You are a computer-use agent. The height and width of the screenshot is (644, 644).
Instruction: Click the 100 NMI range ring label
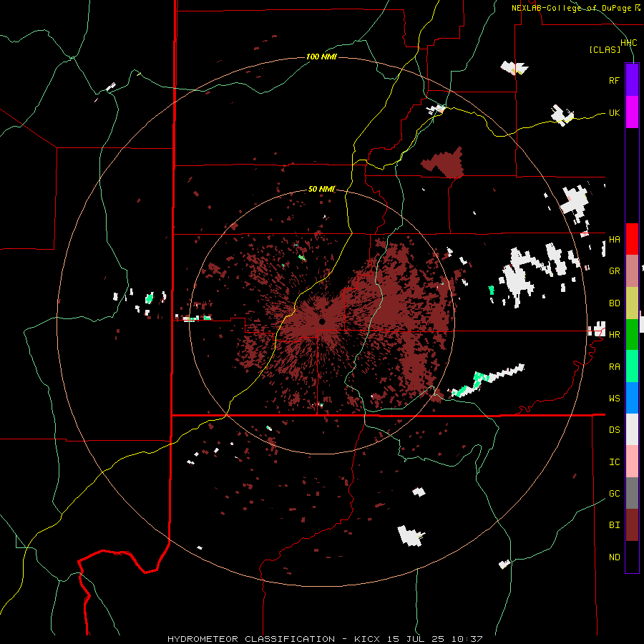321,57
